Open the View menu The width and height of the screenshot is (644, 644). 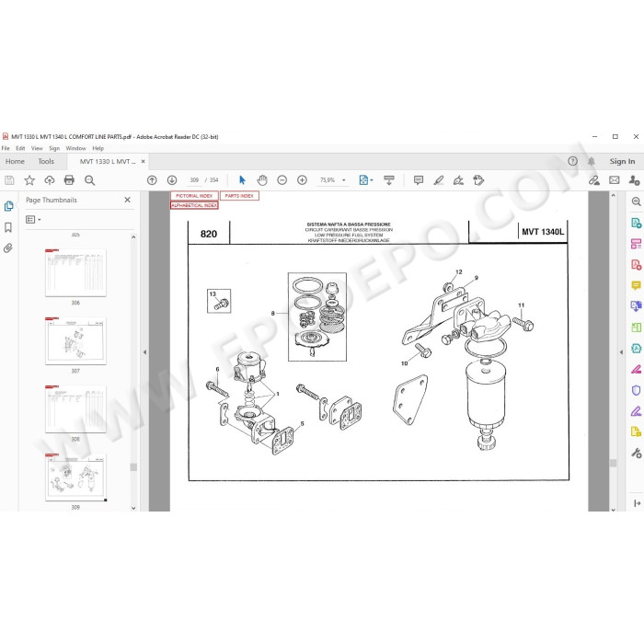37,148
